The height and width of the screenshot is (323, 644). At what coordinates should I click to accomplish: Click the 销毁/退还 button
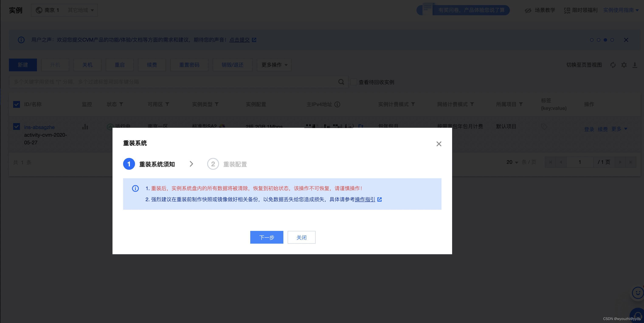point(232,65)
